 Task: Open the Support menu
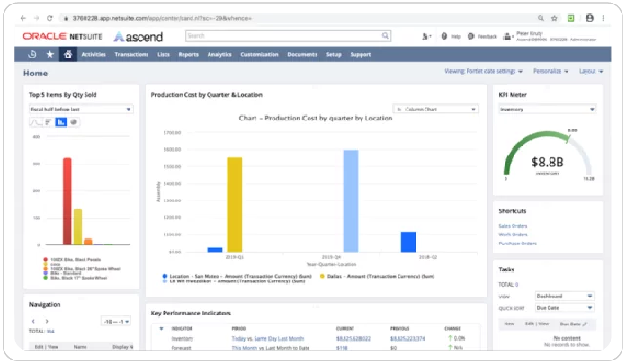coord(361,54)
